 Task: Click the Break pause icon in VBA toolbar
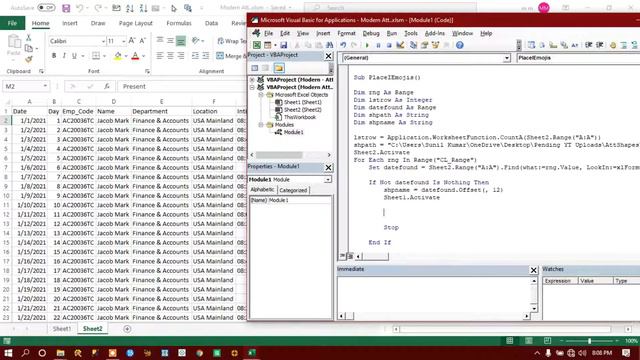click(378, 45)
